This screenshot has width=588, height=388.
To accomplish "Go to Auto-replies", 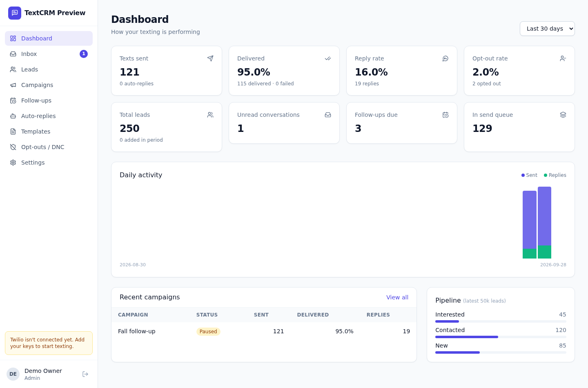I will click(x=49, y=116).
